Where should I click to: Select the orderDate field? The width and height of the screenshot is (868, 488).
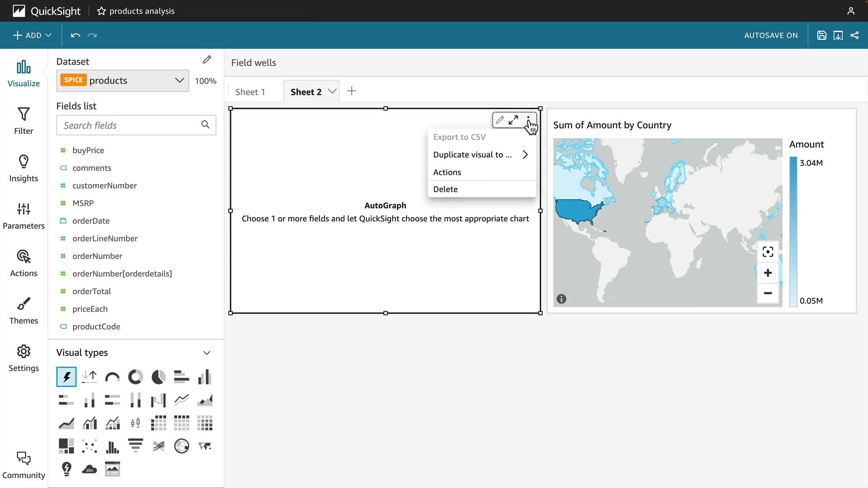(x=91, y=221)
